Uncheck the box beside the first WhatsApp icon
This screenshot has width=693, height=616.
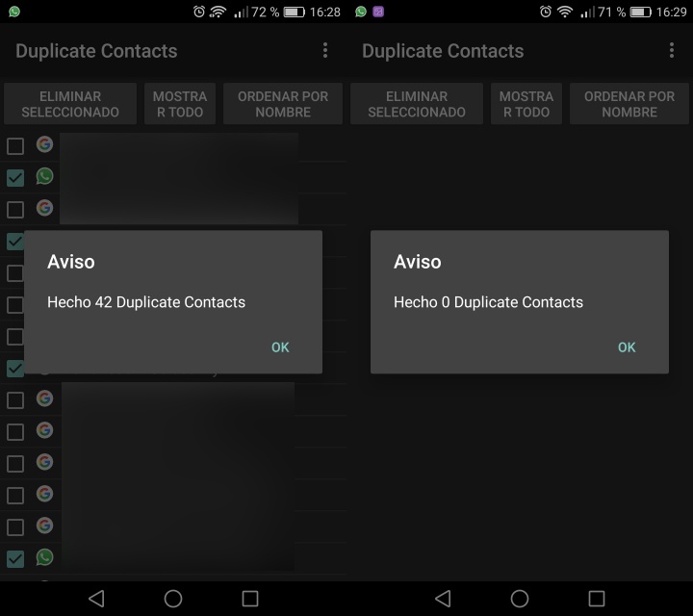15,178
